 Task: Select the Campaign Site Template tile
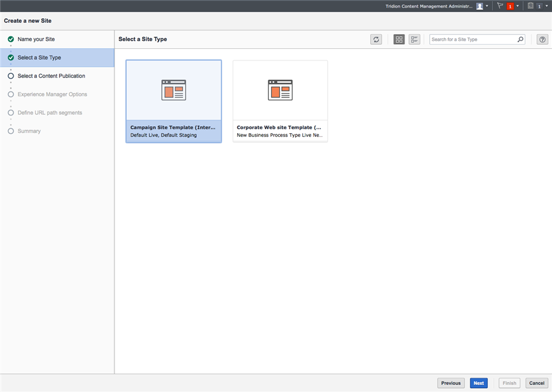click(174, 102)
